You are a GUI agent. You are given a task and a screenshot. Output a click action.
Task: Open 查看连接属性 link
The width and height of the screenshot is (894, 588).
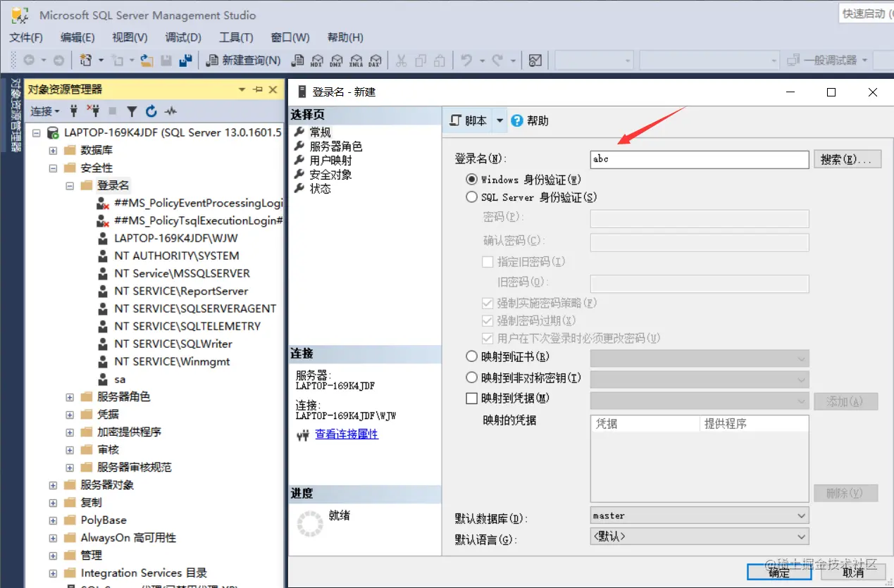click(x=347, y=434)
